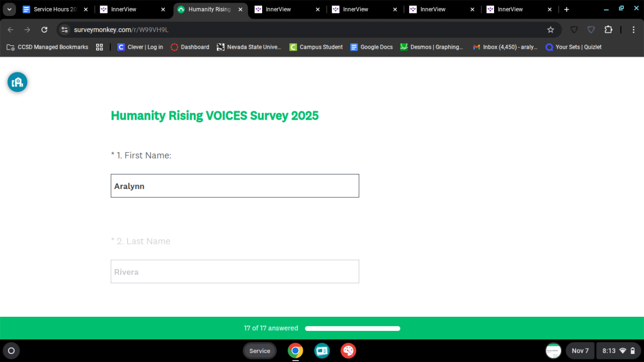
Task: Click the thumbnail beside the Nov 7 date
Action: tap(553, 350)
